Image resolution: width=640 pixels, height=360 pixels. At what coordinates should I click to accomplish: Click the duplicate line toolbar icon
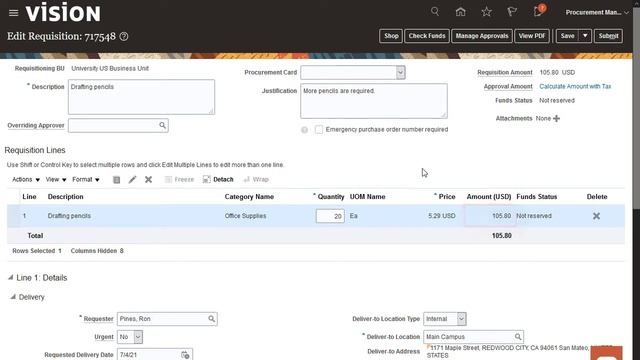(x=116, y=180)
